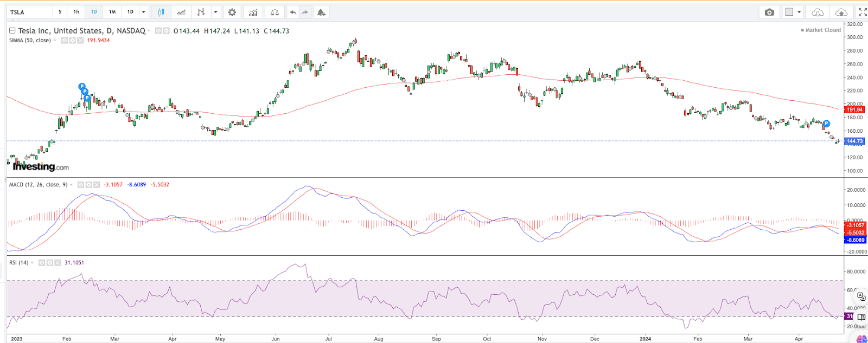Expand MACD (12, 26, close, 9) dropdown

(x=71, y=185)
